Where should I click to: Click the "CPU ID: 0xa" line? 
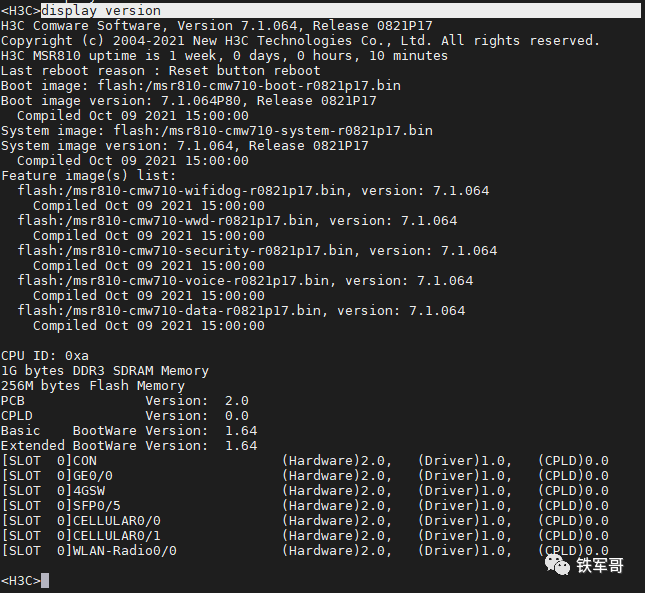(45, 356)
